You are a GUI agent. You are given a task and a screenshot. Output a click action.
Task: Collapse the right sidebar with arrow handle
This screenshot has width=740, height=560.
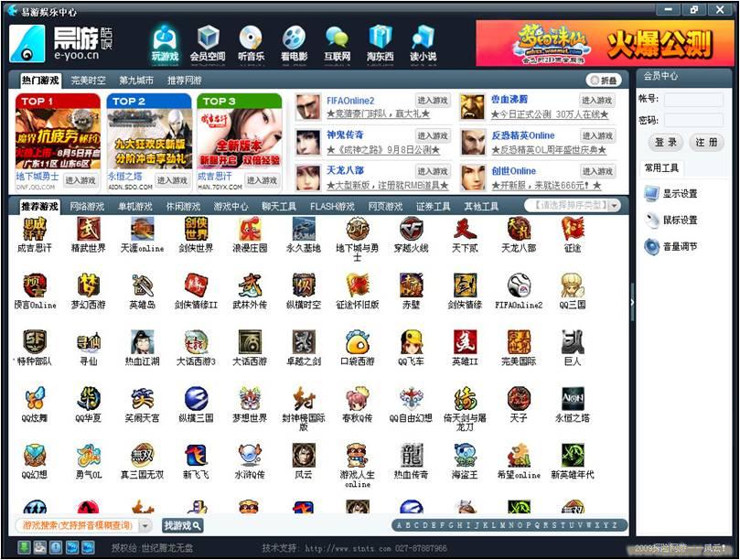coord(632,302)
